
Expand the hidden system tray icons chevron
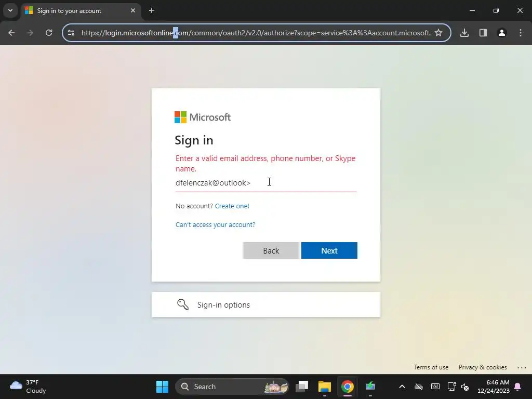point(402,387)
